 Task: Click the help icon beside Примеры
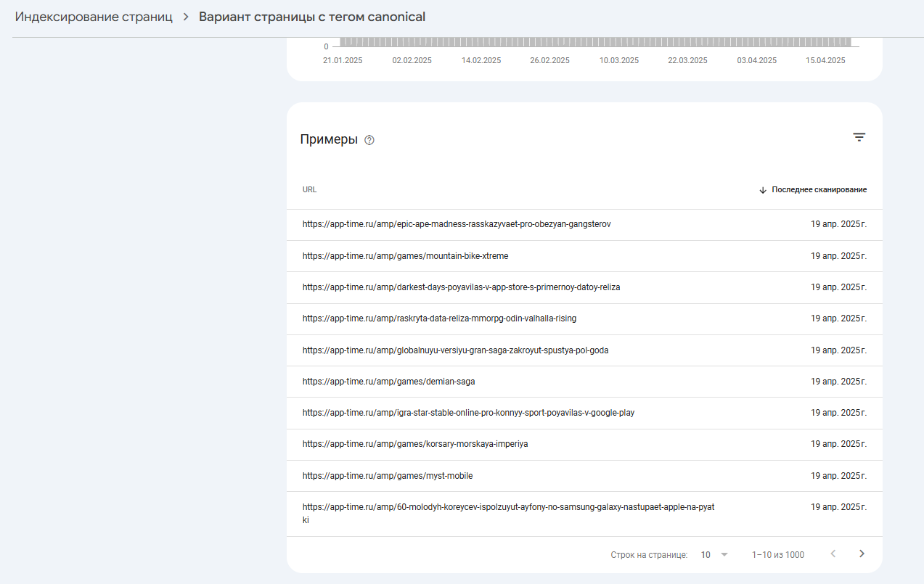(x=369, y=140)
